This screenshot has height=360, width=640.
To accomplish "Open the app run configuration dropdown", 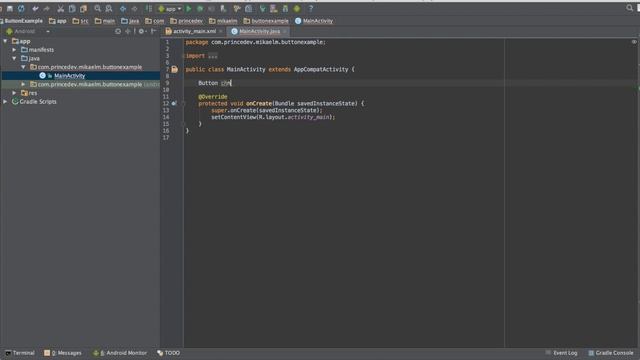I will (170, 9).
